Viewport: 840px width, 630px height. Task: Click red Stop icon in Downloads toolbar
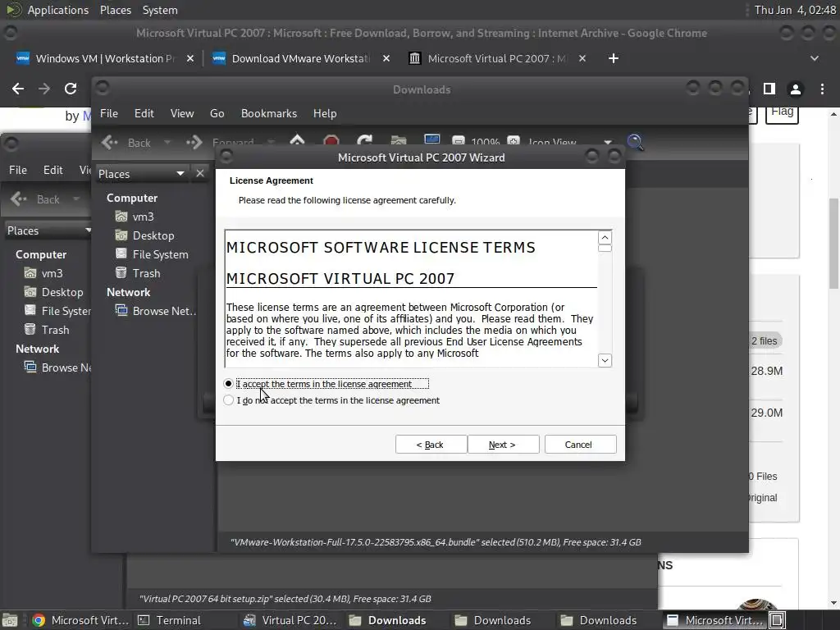[x=331, y=141]
